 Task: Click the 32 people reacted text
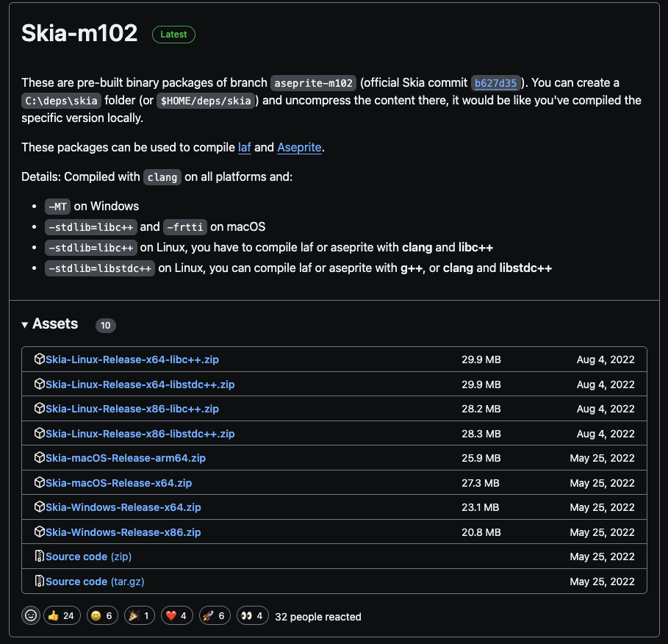point(318,617)
